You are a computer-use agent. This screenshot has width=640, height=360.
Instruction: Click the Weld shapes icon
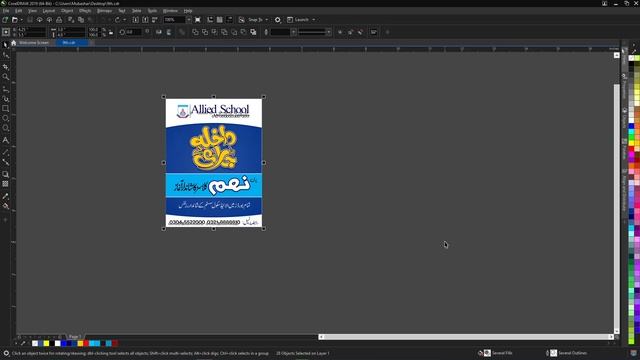tap(195, 32)
